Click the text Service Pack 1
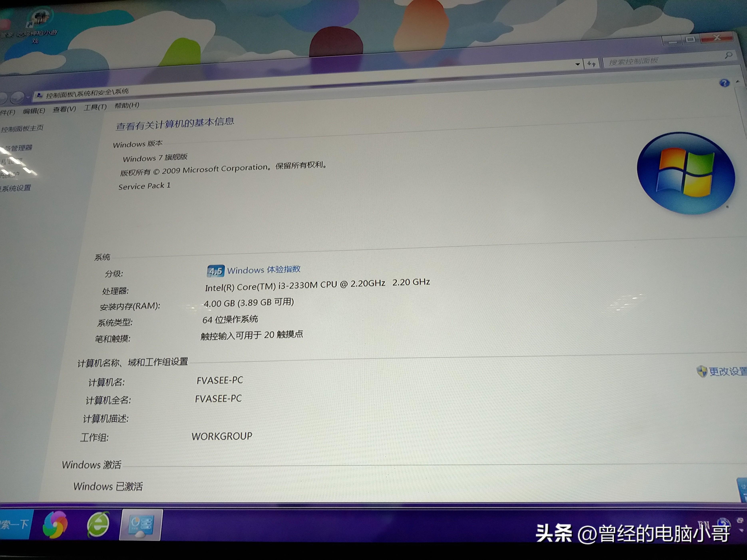The image size is (747, 560). 144,186
